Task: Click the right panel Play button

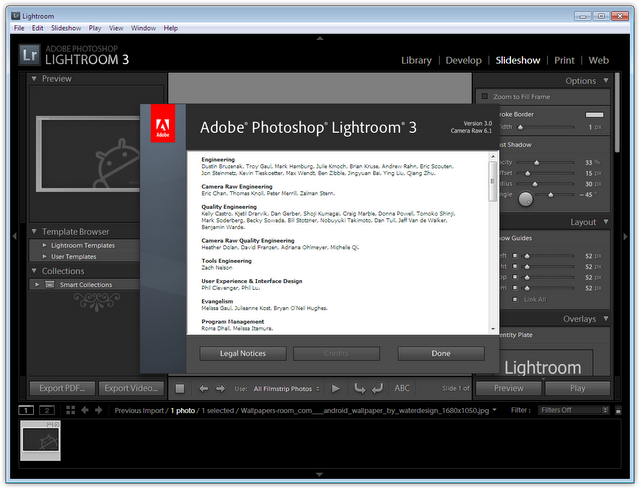Action: [578, 388]
